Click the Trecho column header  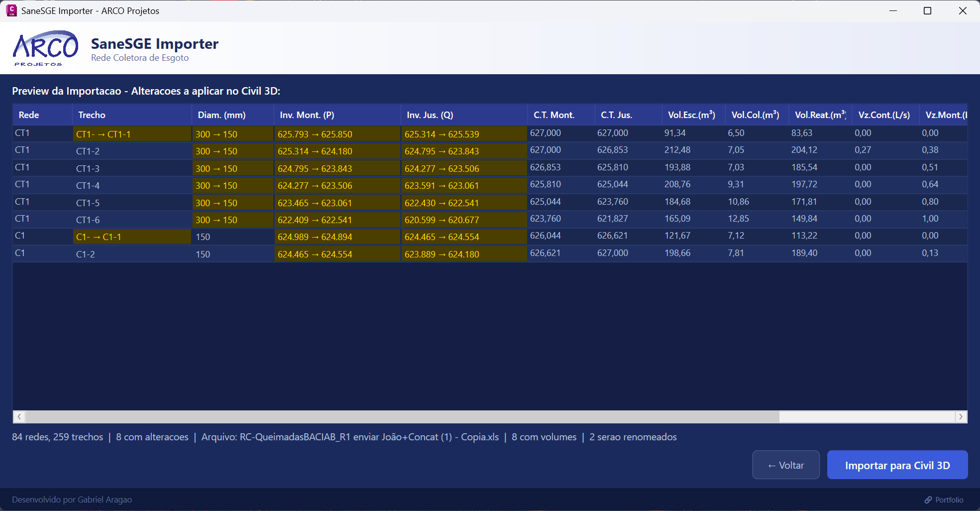92,115
